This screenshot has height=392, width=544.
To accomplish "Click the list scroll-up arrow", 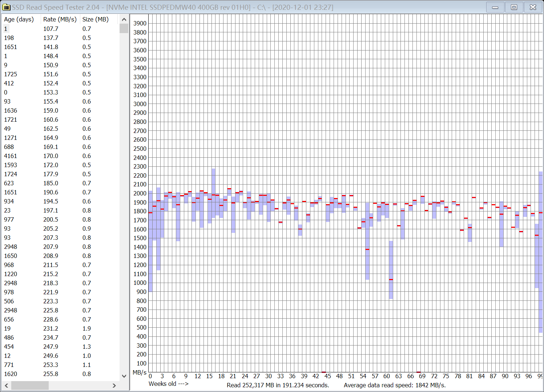I will click(124, 20).
